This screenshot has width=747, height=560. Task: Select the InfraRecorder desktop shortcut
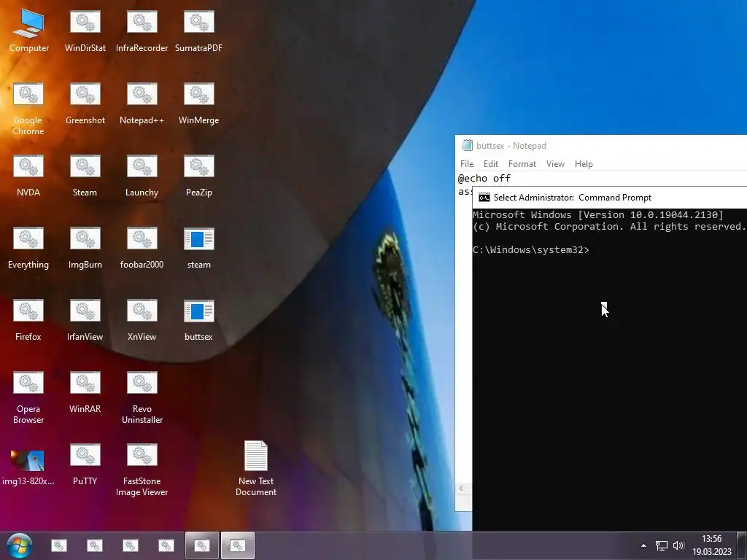point(142,31)
